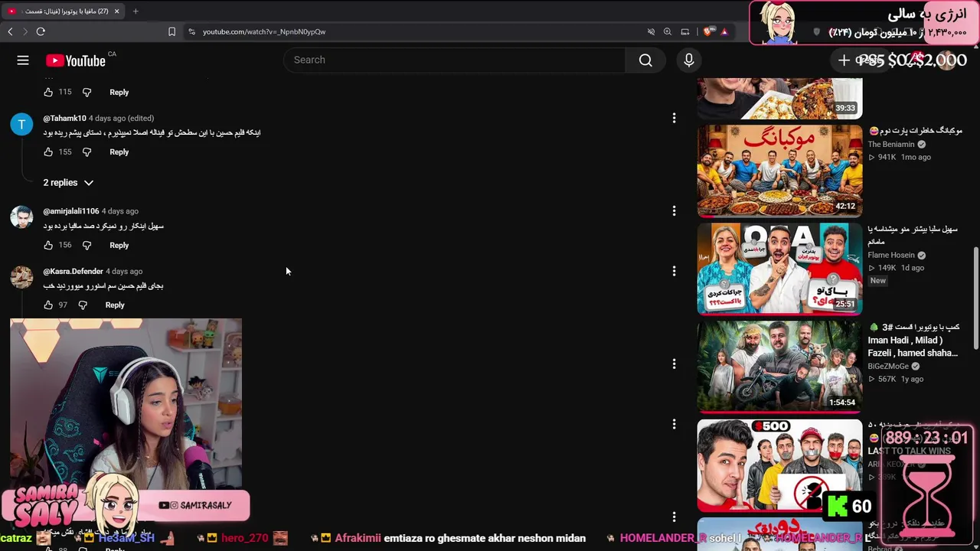Reply to @Tahamk10's comment
The image size is (980, 551).
point(119,152)
